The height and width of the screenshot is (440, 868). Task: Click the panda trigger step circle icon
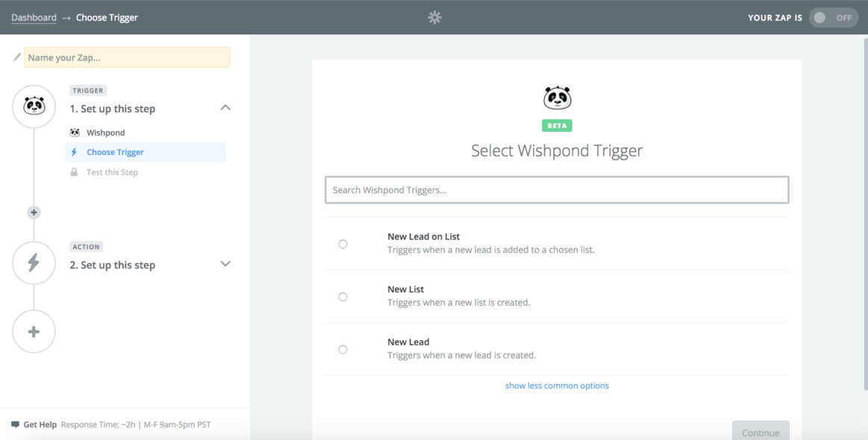coord(34,107)
